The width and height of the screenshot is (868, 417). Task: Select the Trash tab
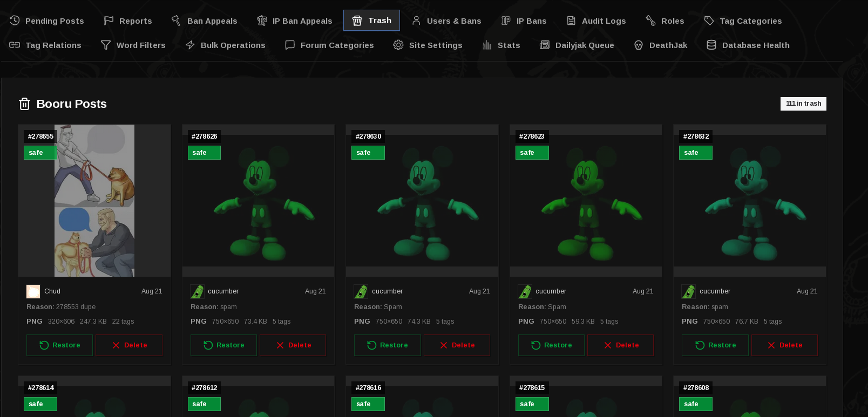(x=371, y=20)
